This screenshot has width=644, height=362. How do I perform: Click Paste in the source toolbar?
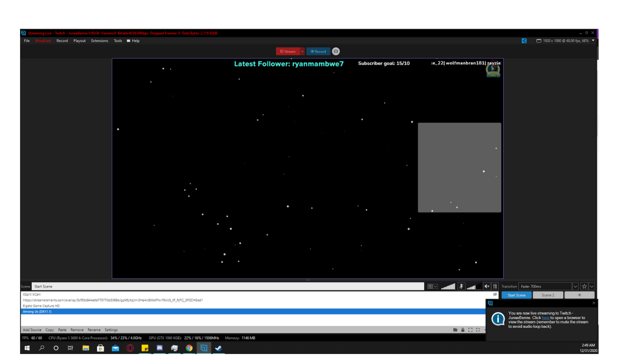(62, 330)
